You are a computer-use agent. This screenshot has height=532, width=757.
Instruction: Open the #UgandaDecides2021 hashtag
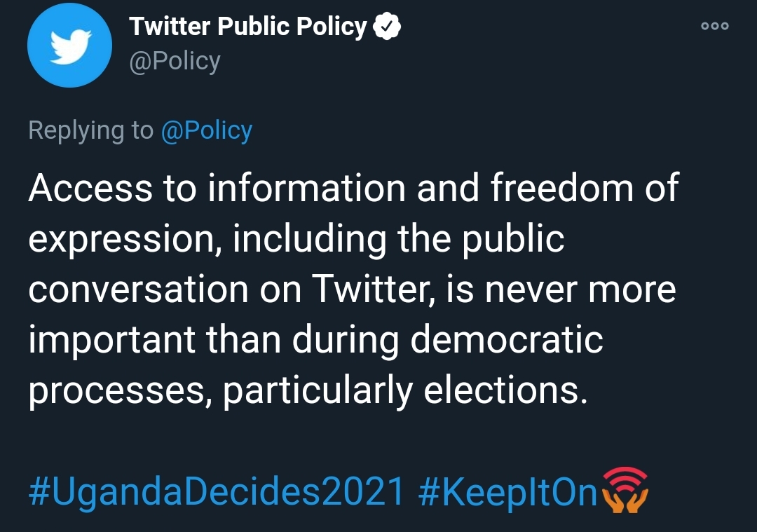[x=217, y=491]
